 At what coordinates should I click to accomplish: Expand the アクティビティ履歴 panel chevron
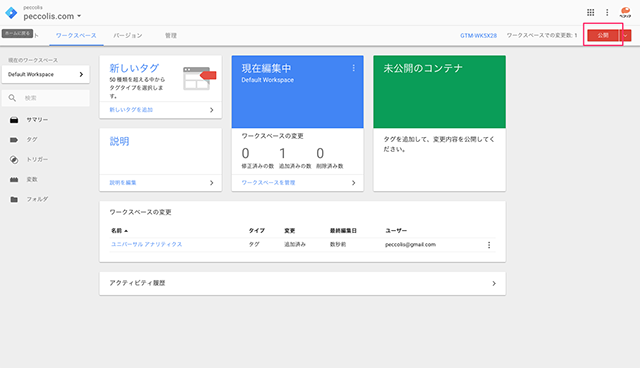pos(494,283)
